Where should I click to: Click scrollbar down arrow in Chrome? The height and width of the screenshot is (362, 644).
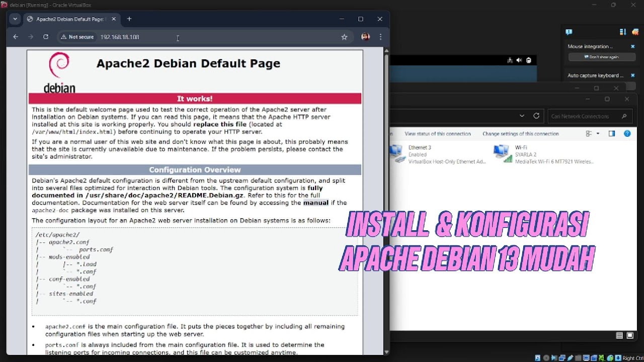pos(386,352)
